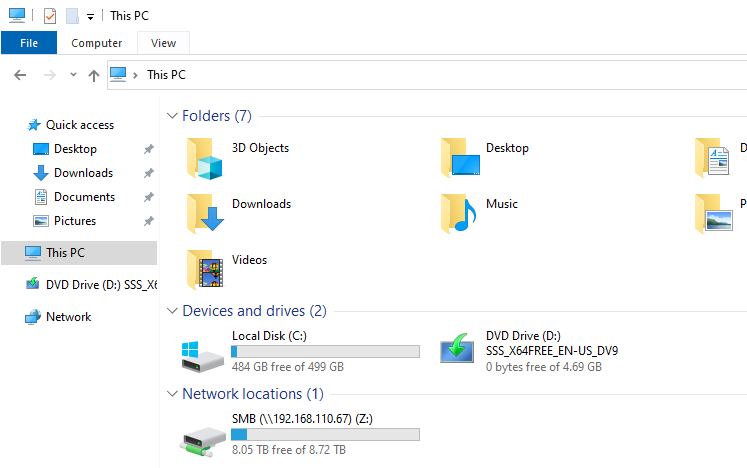Select the Desktop folder icon in Folders

pyautogui.click(x=460, y=157)
